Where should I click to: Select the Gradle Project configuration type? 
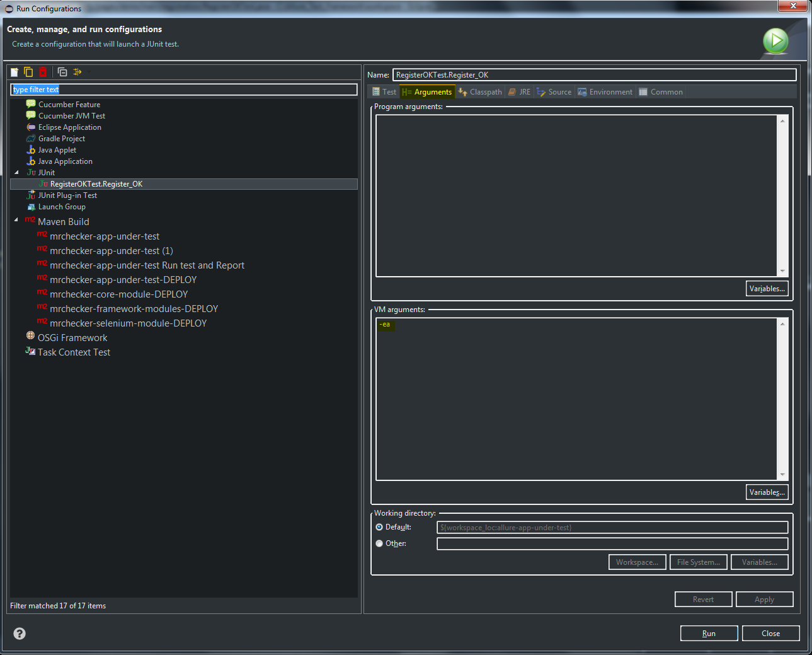(x=61, y=139)
